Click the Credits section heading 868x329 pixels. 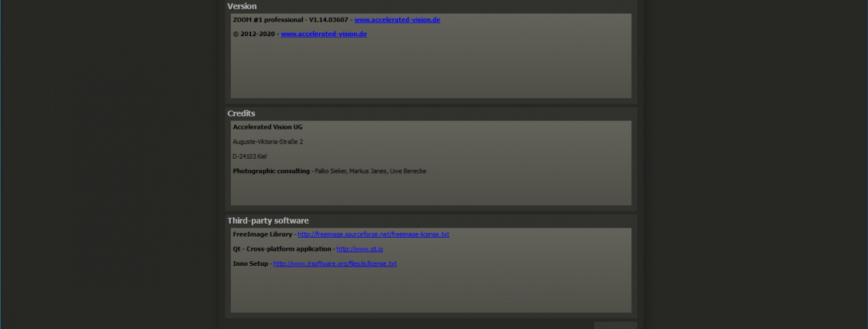coord(241,113)
